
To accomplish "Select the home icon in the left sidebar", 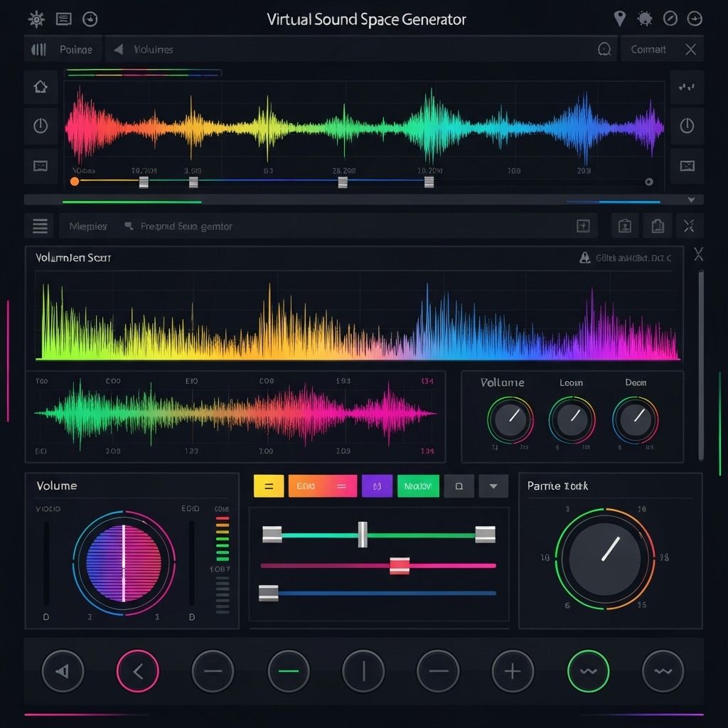I will pos(41,87).
